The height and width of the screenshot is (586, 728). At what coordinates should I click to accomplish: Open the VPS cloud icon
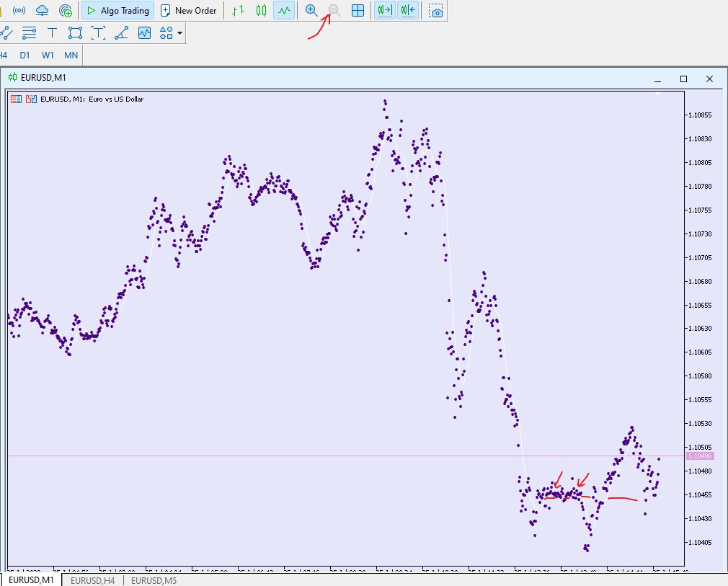click(43, 11)
